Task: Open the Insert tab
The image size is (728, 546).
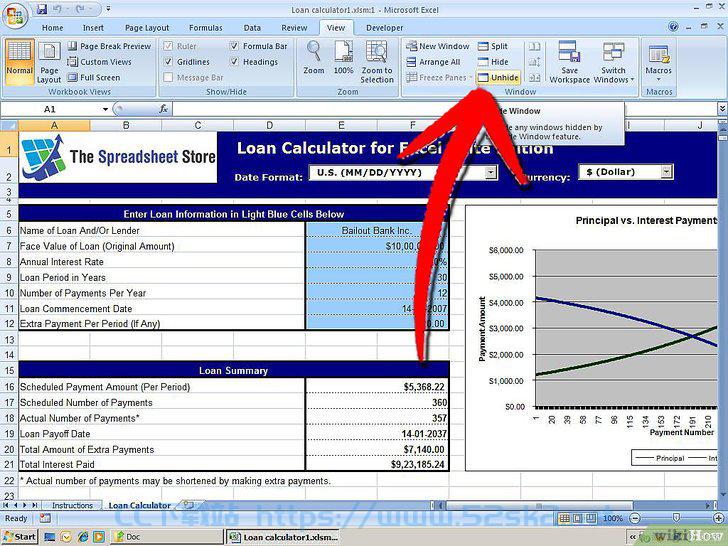Action: click(x=93, y=28)
